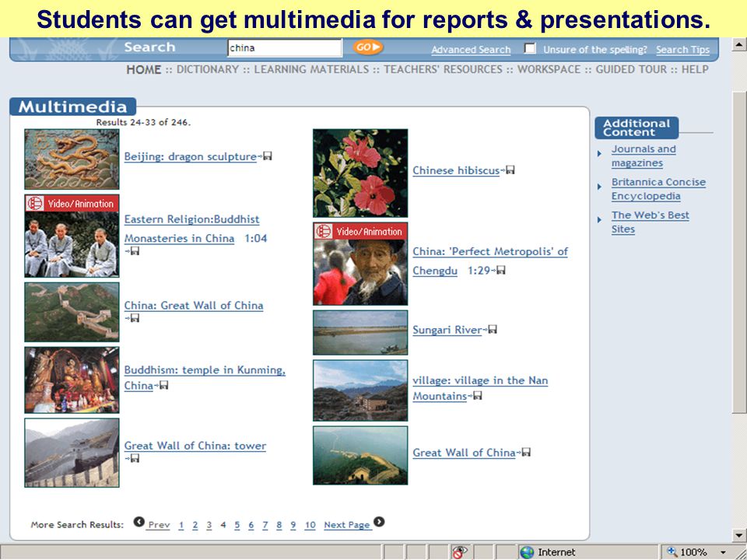
Task: Click save icon under Great Wall of China: tower
Action: (x=135, y=458)
